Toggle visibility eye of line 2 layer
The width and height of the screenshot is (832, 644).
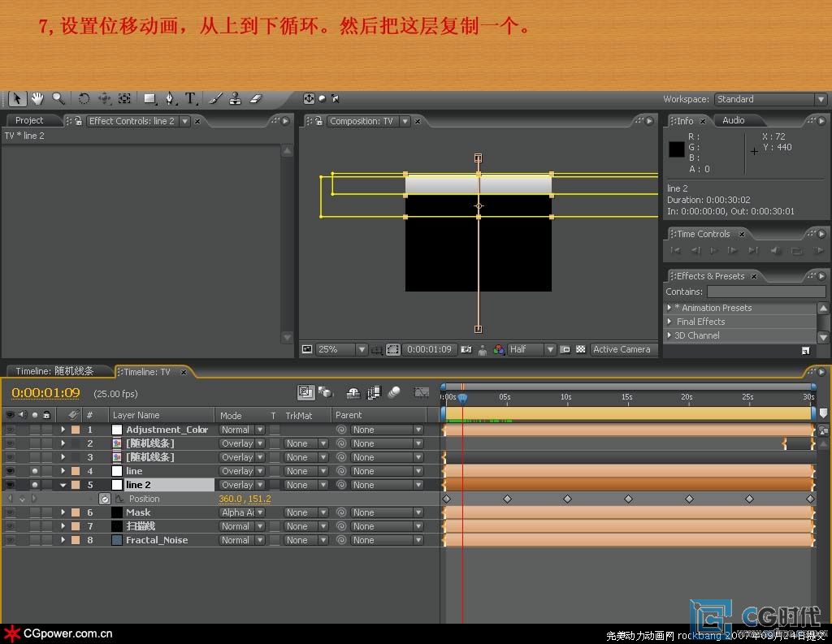(10, 485)
